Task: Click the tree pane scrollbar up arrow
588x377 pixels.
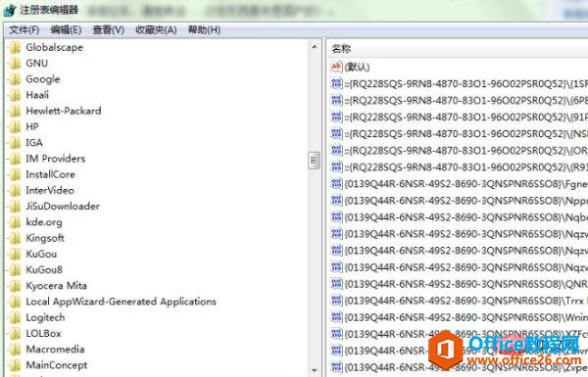Action: click(x=315, y=47)
